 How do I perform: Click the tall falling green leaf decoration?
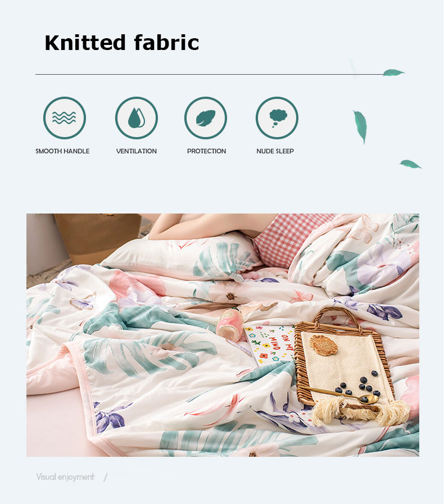click(x=360, y=126)
